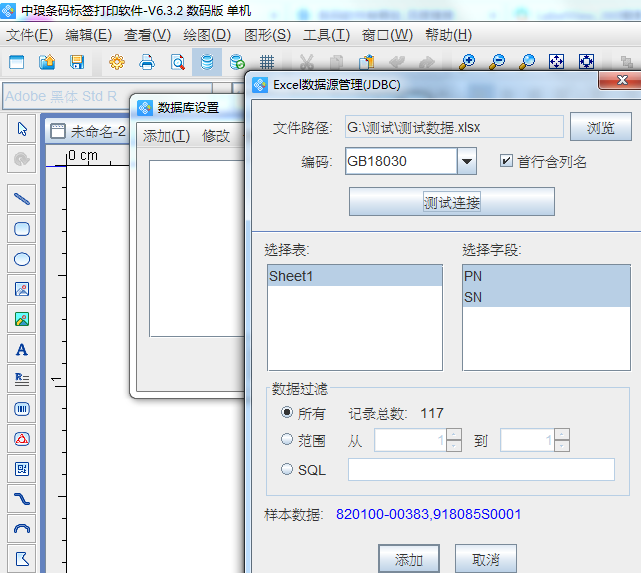The image size is (641, 573).
Task: Click the 添加 button at dialog bottom
Action: tap(409, 558)
